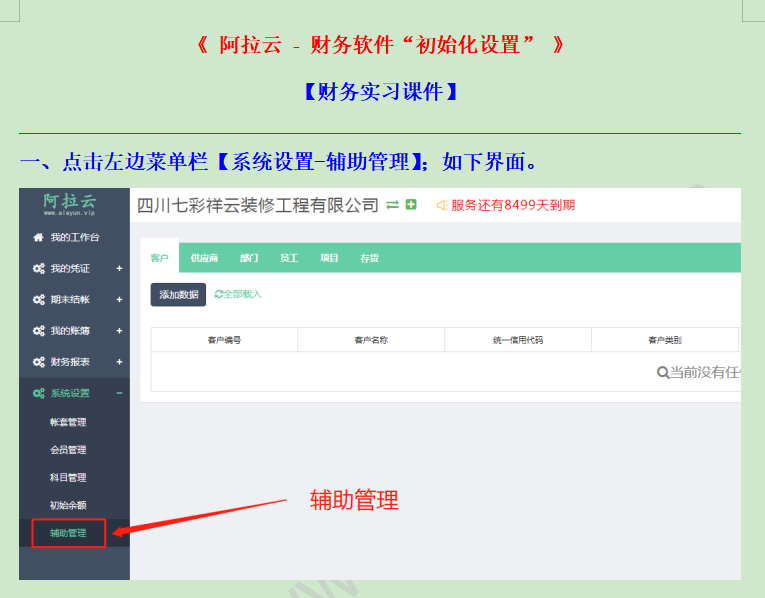
Task: Click the gears icon beside 我的凭证
Action: [x=39, y=269]
